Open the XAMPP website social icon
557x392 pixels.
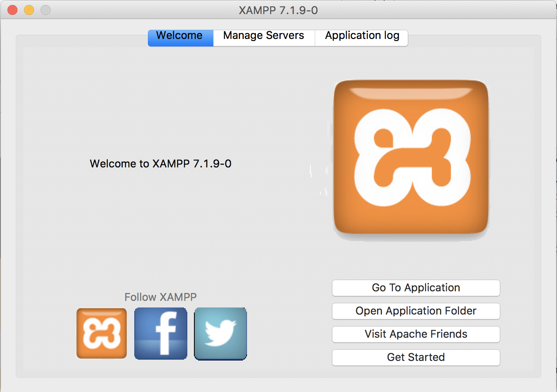[x=102, y=333]
